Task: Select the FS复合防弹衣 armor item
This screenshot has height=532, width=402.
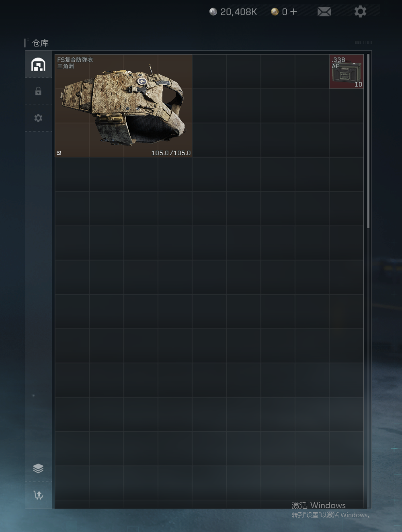Action: (123, 106)
